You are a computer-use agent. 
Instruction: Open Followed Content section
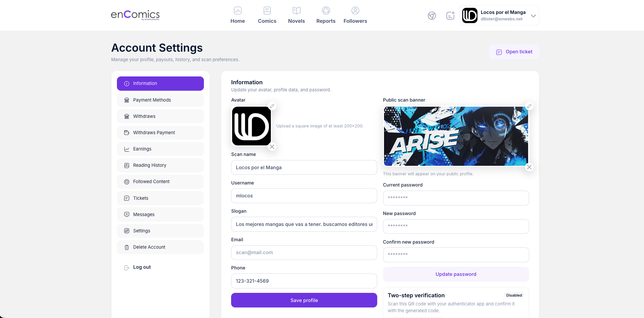coord(160,182)
